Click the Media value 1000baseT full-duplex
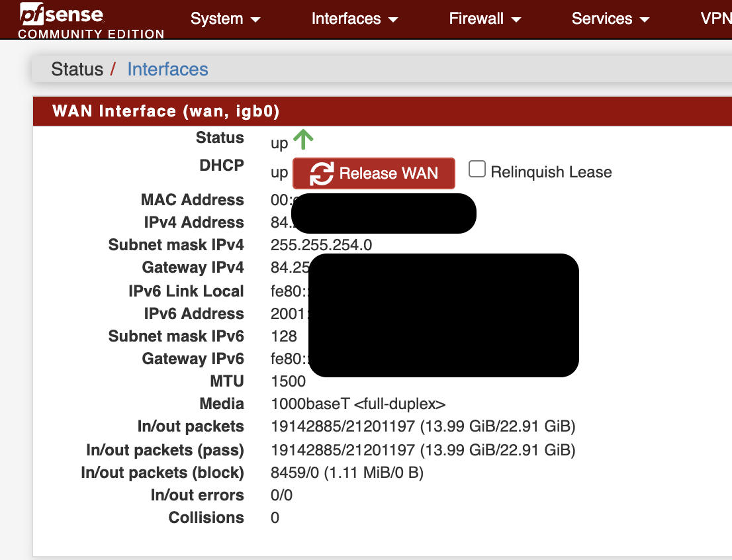732x560 pixels. pos(358,404)
